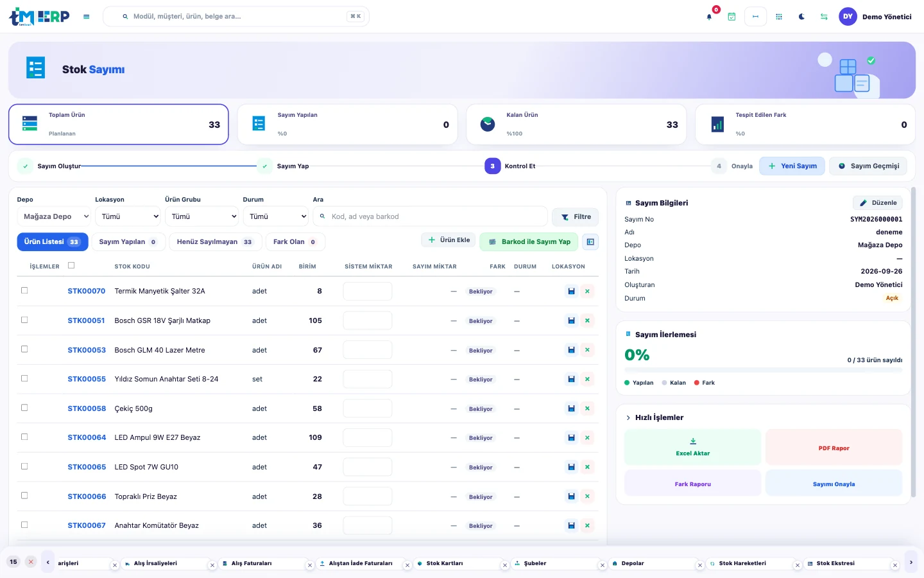Check the STK00070 row checkbox
This screenshot has height=578, width=924.
coord(24,290)
